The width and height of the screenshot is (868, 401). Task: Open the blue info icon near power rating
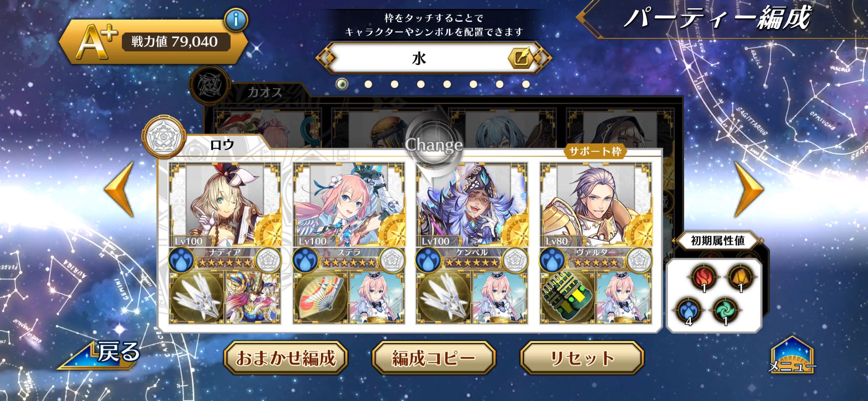coord(237,20)
